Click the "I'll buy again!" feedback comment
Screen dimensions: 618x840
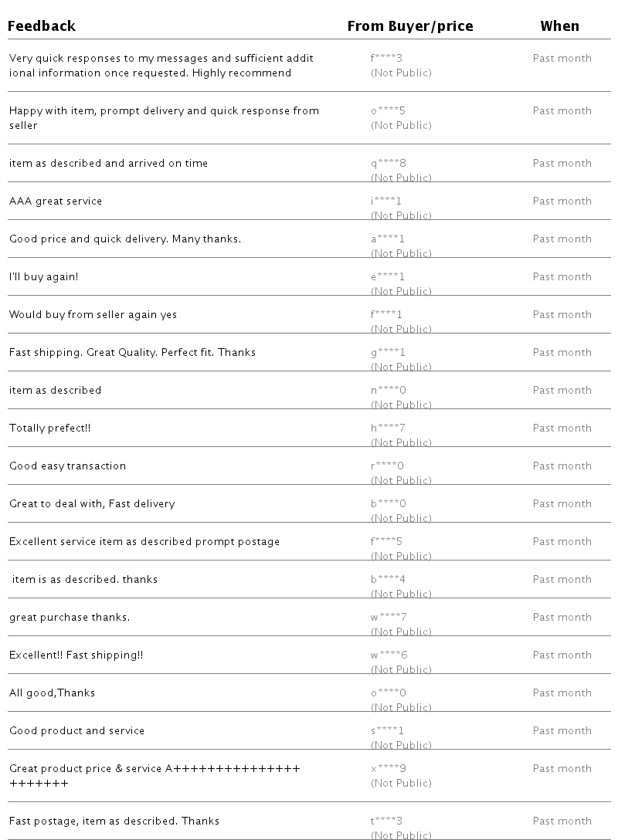point(43,276)
